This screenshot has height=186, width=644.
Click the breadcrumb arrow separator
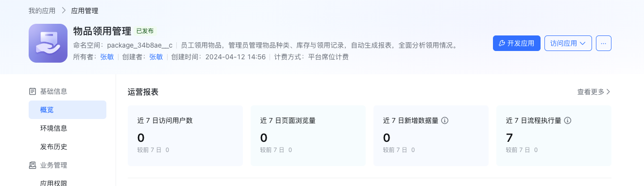point(63,10)
